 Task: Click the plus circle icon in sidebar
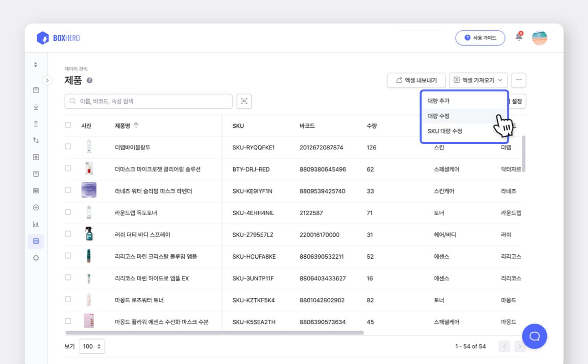[x=36, y=207]
